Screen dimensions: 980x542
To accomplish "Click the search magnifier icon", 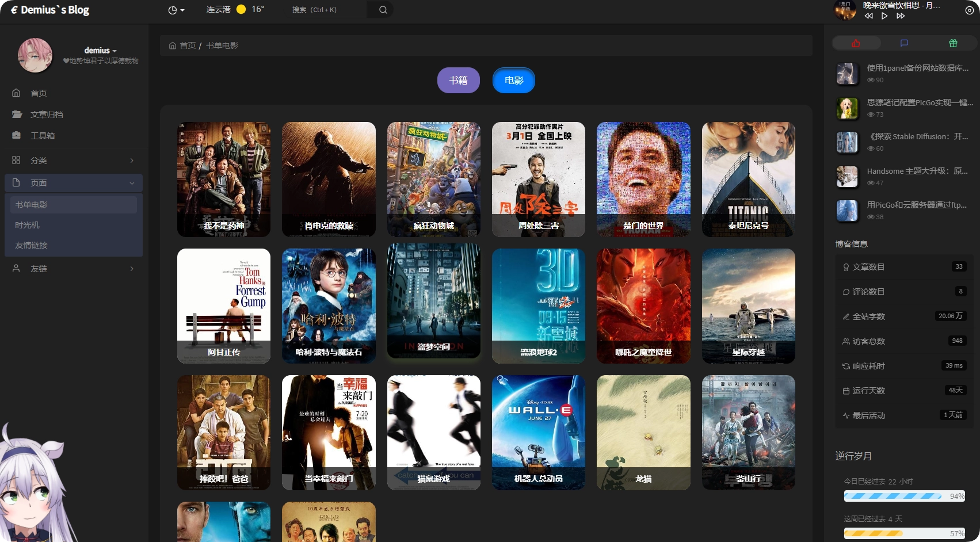I will coord(383,10).
